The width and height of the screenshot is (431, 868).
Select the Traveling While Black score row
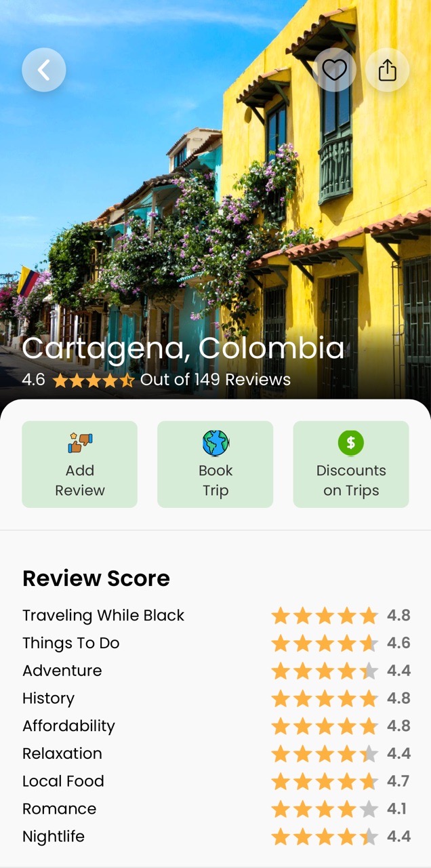(216, 616)
